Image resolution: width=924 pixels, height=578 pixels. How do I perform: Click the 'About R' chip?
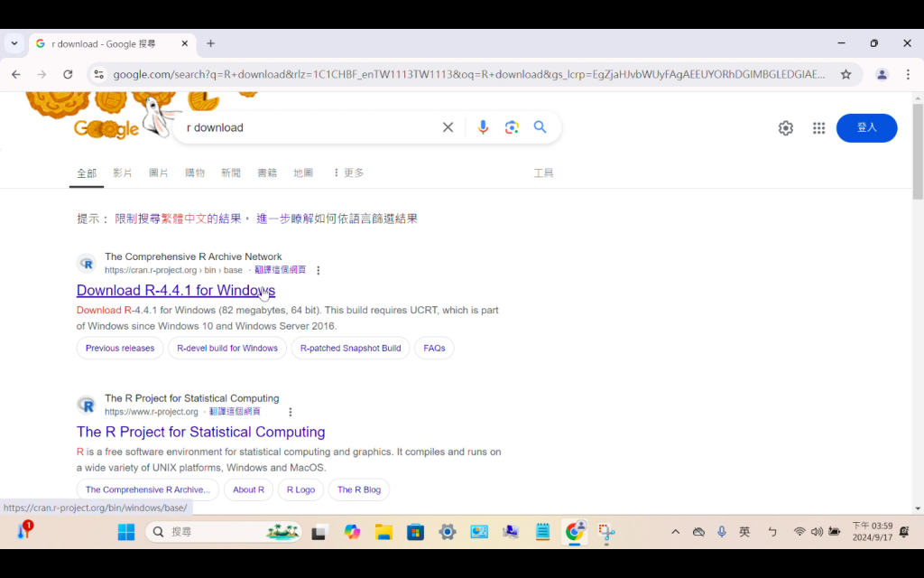248,489
